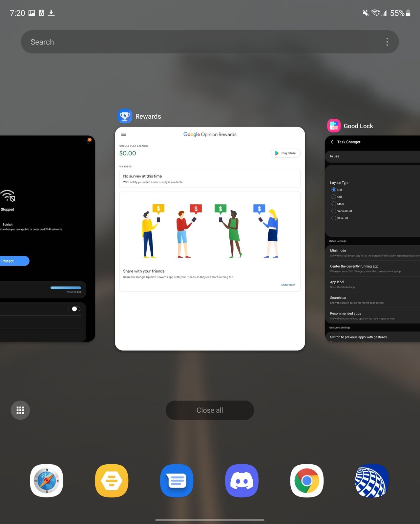Tap the No survey at this time card
Screen dimensions: 420x524
pos(210,179)
